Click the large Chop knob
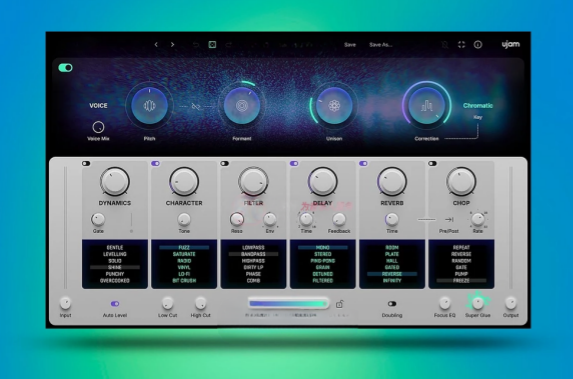573x379 pixels. (x=461, y=181)
